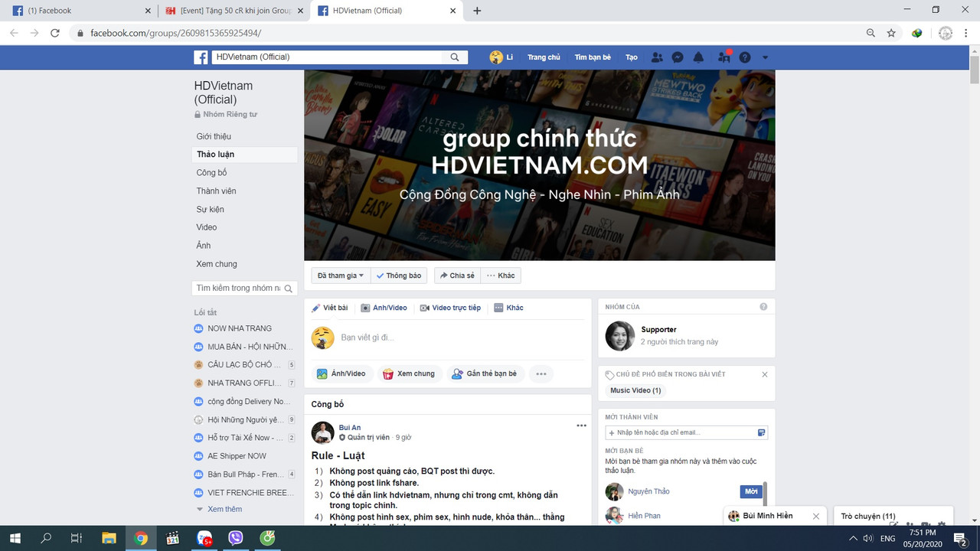
Task: Open the friend requests icon
Action: click(x=657, y=57)
